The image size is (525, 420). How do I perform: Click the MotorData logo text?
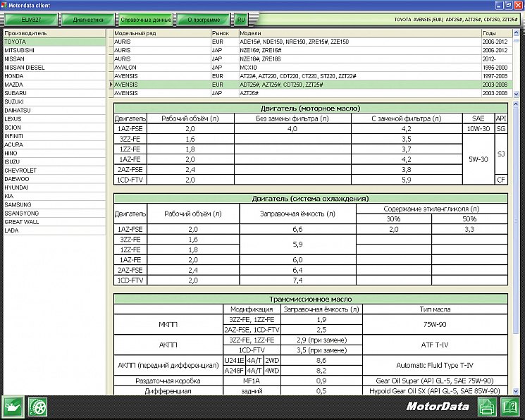[438, 407]
